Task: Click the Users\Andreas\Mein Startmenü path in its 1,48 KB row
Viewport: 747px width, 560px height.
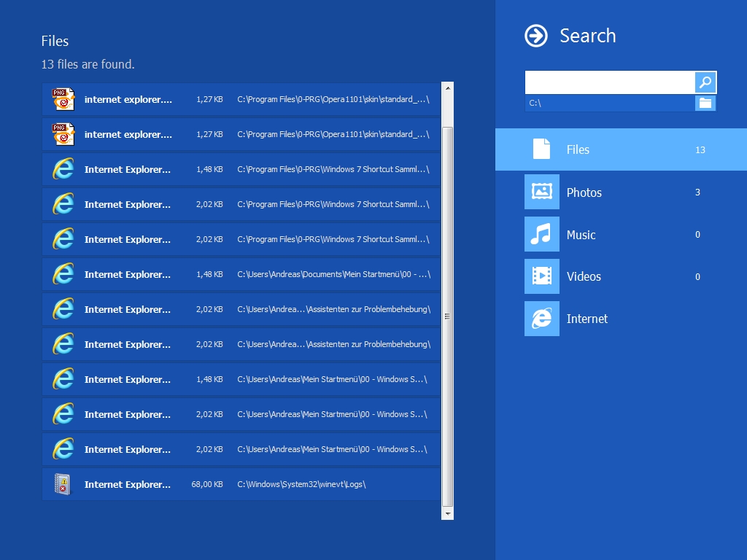Action: pos(332,379)
